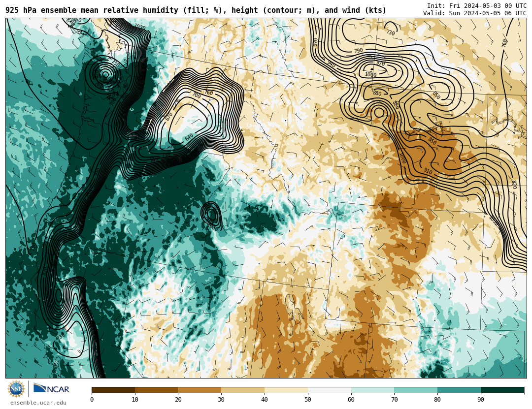Click the NSF logo
The width and height of the screenshot is (532, 409).
point(16,389)
